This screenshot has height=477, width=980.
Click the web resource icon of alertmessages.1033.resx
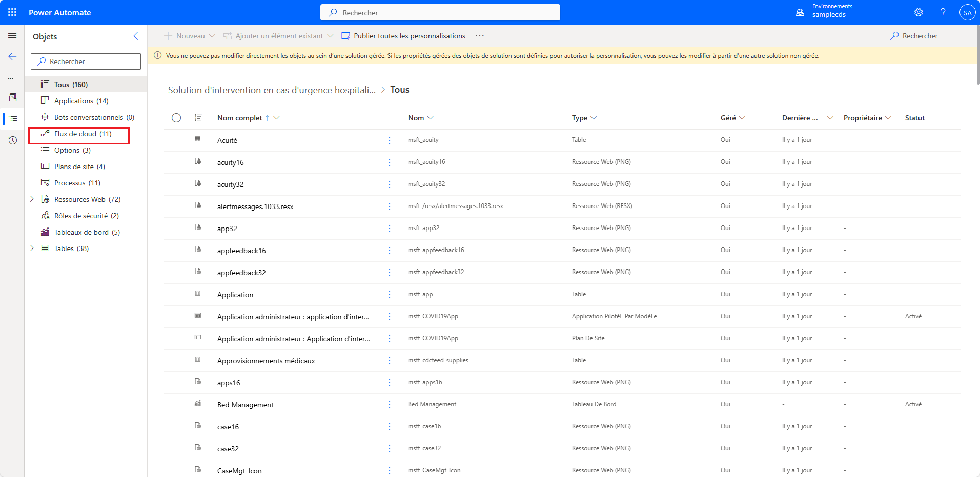pyautogui.click(x=198, y=205)
